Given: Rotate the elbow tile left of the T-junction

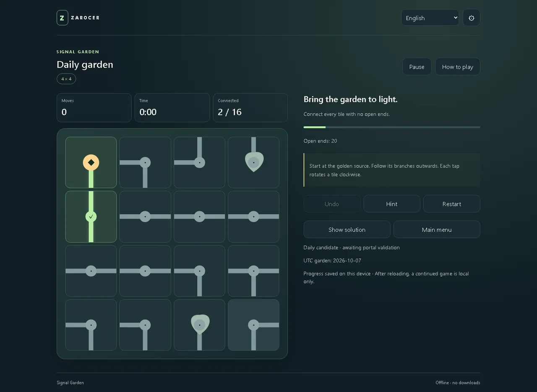Looking at the screenshot, I should click(x=199, y=271).
